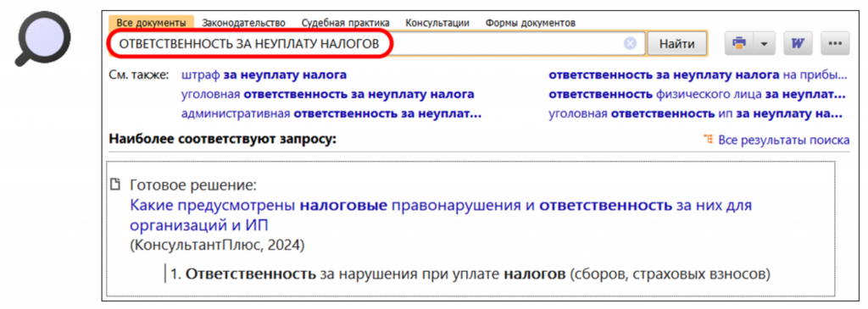Focus the search field with tax query

click(377, 44)
